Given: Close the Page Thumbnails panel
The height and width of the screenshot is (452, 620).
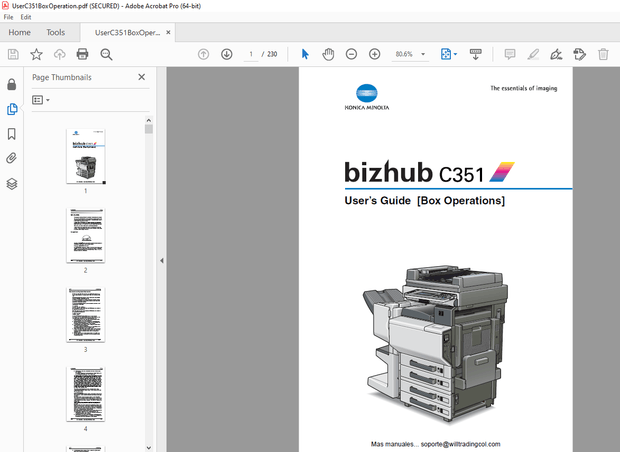Looking at the screenshot, I should tap(141, 77).
